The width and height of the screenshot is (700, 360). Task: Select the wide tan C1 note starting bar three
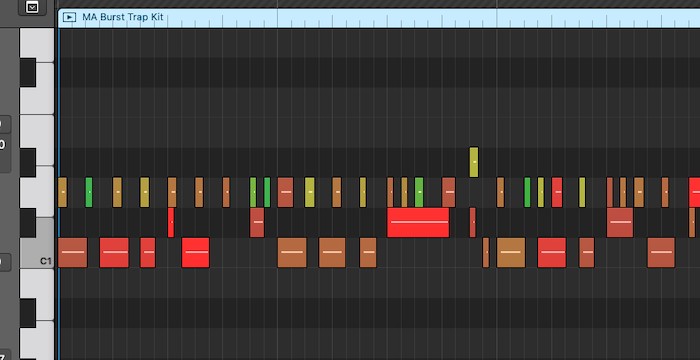[511, 252]
